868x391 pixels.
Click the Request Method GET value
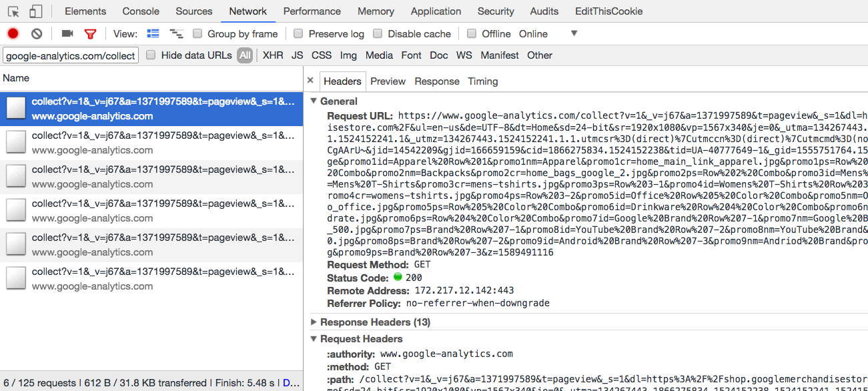pyautogui.click(x=422, y=265)
